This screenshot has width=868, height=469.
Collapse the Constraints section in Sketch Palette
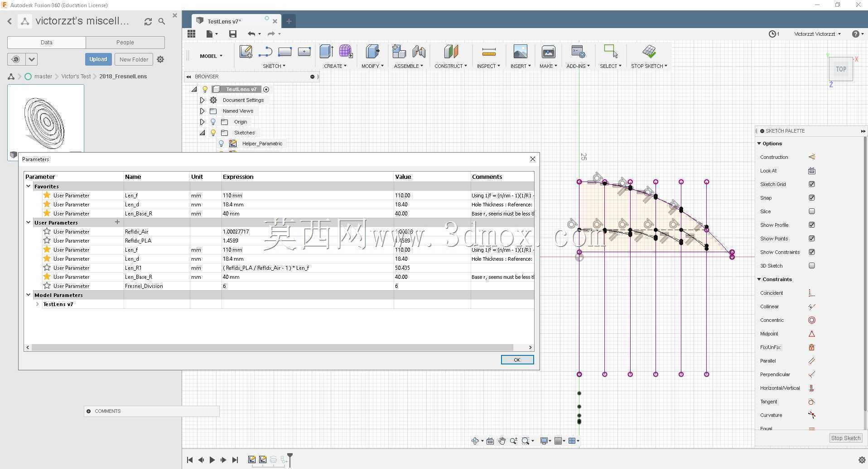759,279
